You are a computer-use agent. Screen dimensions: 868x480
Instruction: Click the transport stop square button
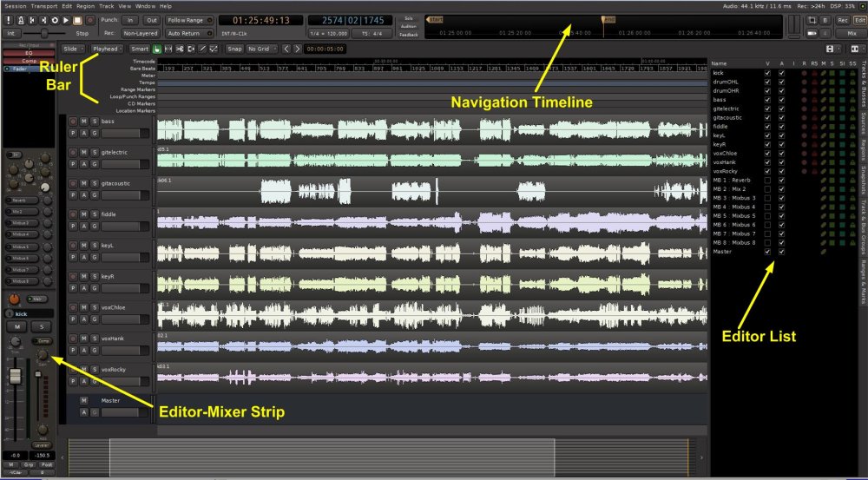[x=78, y=20]
